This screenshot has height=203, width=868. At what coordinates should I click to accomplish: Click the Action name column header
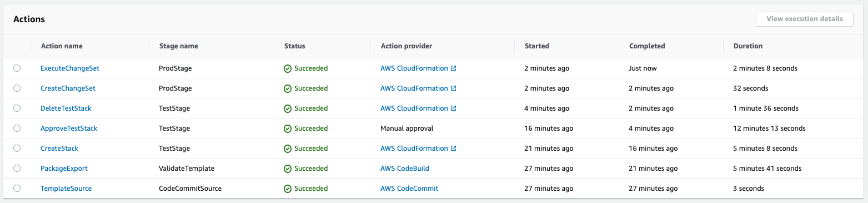62,46
